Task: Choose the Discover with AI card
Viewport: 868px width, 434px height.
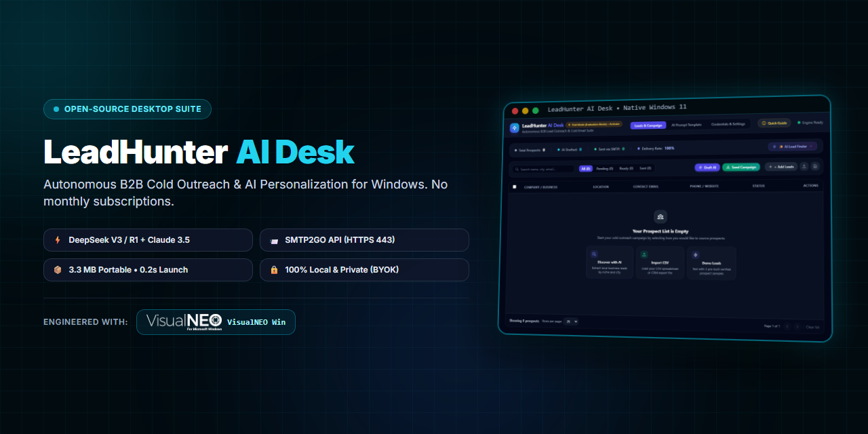Action: [x=609, y=262]
